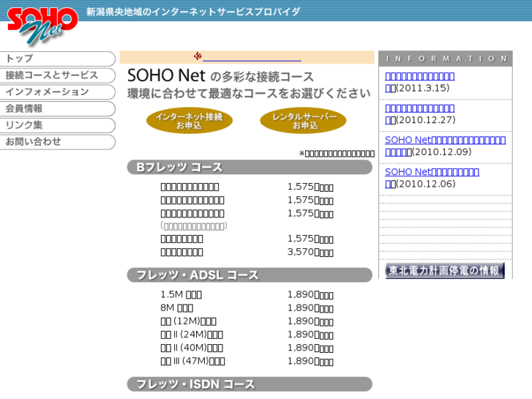Open the リンク集 menu item

pos(57,125)
